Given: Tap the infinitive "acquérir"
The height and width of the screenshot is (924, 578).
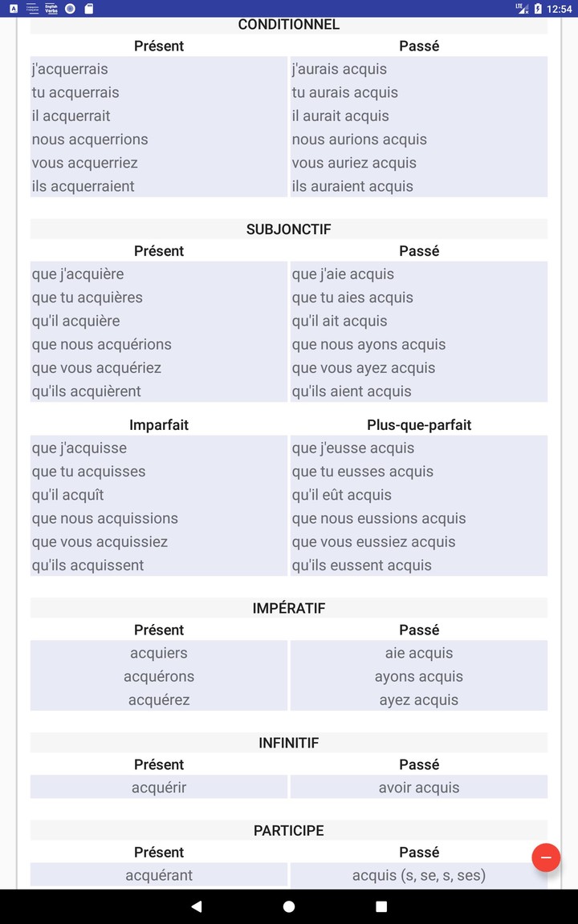Looking at the screenshot, I should [x=158, y=787].
